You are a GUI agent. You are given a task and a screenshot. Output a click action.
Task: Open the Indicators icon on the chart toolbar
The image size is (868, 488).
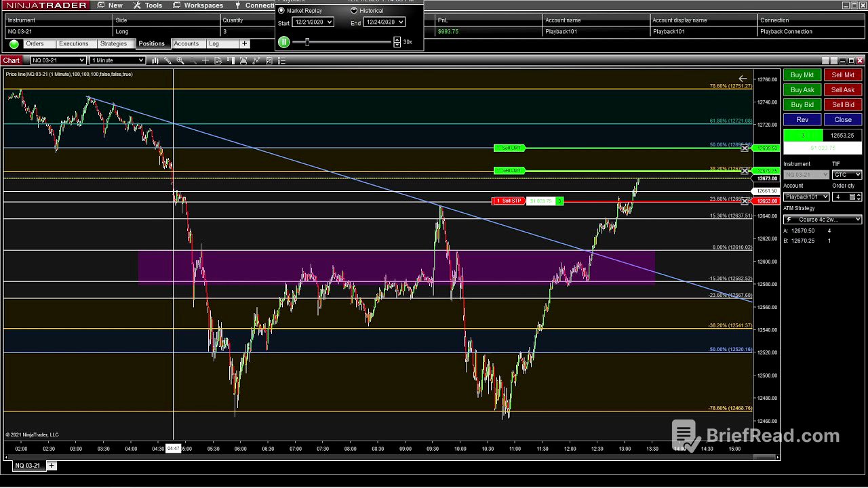pyautogui.click(x=155, y=61)
